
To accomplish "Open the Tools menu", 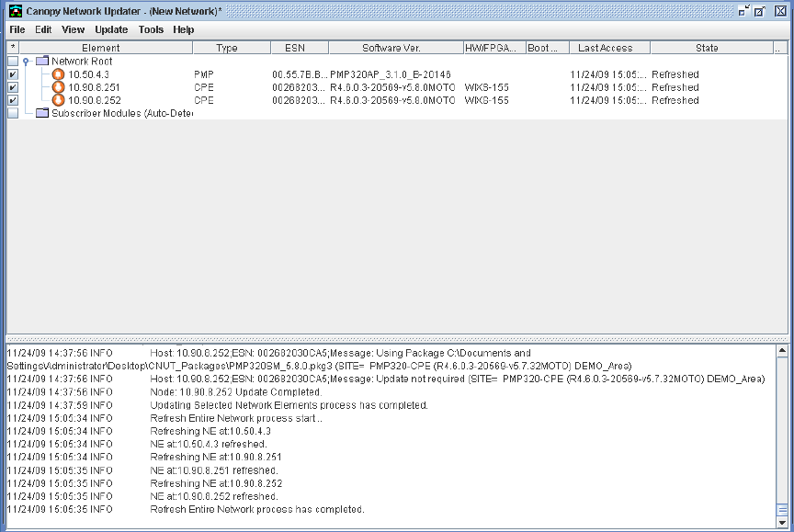I will click(x=151, y=29).
